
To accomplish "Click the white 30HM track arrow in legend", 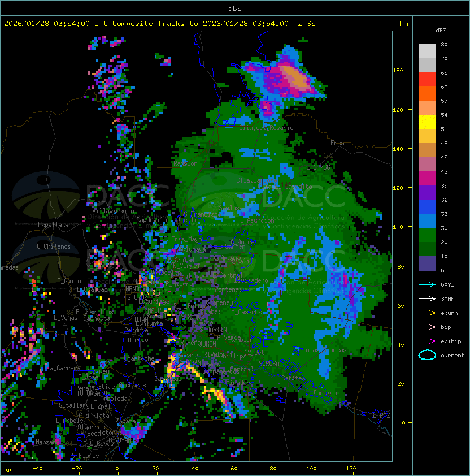I will (427, 298).
